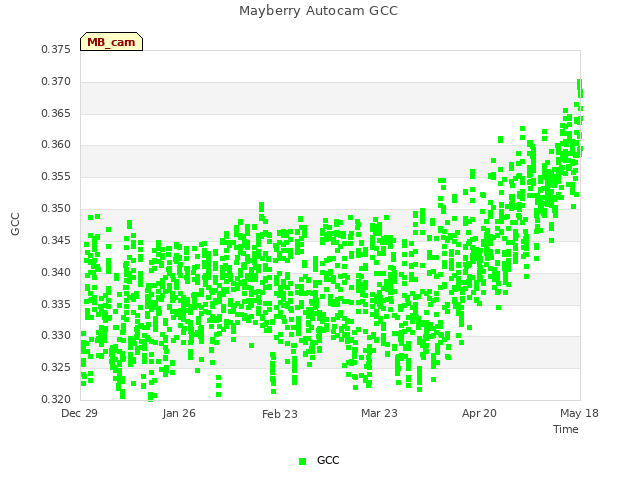Click the 0.330 y-axis value
640x480 pixels.
(x=56, y=336)
